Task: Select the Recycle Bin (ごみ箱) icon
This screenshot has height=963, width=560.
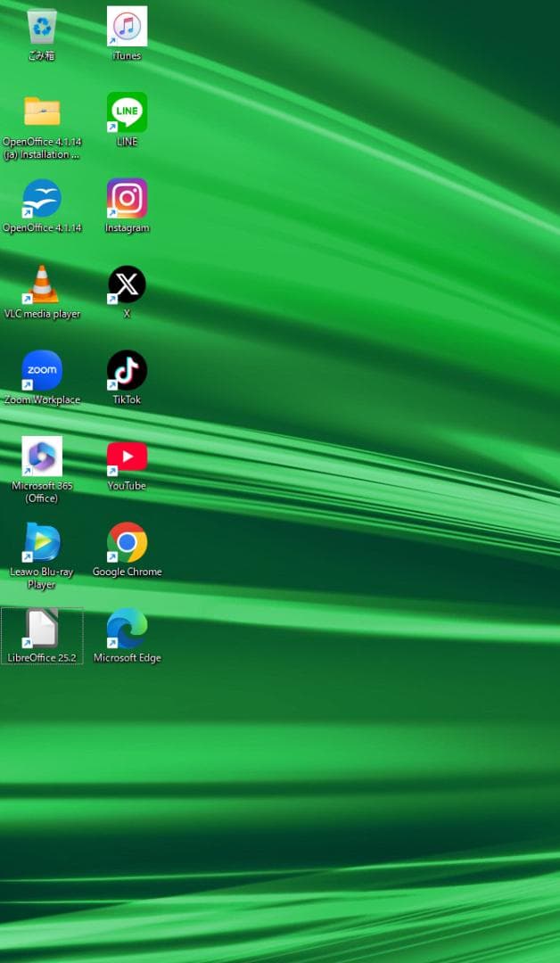Action: tap(42, 27)
